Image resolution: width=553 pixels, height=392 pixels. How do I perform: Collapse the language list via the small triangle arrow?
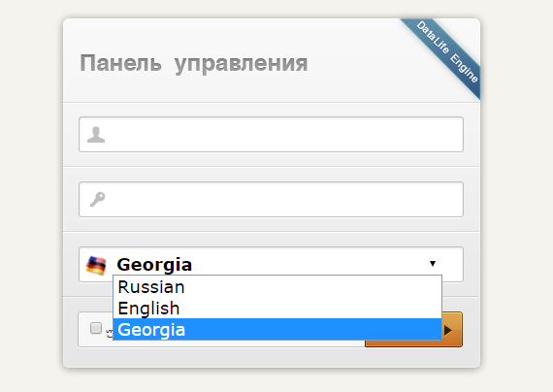(x=433, y=264)
